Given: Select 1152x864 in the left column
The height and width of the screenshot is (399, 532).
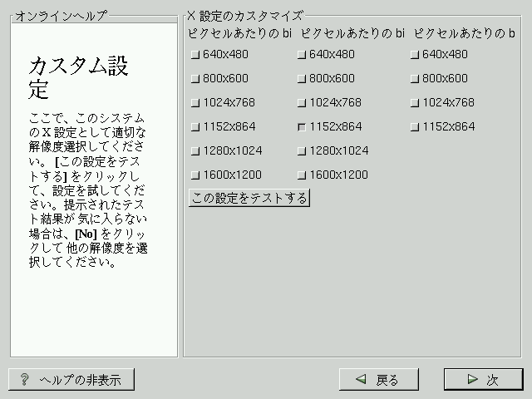Looking at the screenshot, I should pos(195,127).
